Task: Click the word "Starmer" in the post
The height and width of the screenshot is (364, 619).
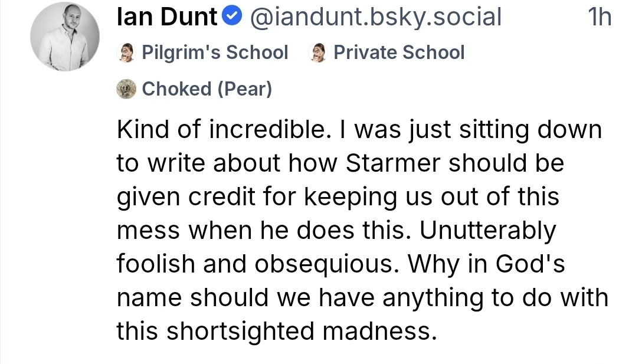Action: 394,163
